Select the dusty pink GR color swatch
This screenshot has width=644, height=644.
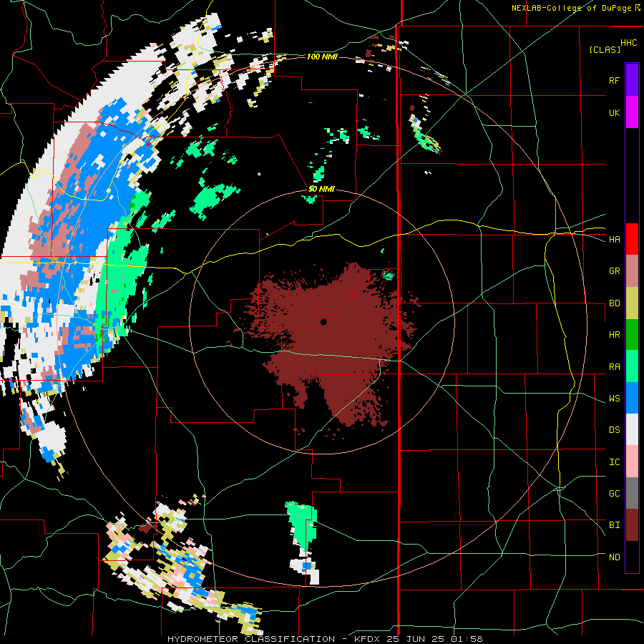click(x=632, y=270)
